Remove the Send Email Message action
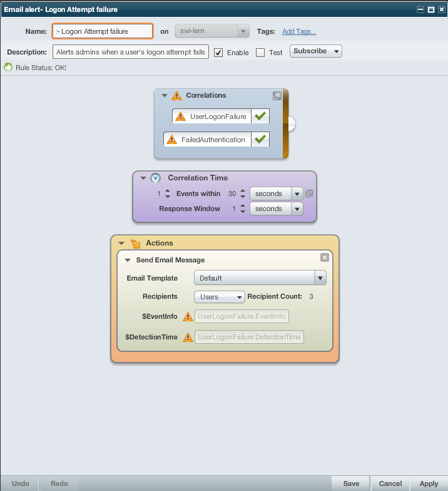The image size is (448, 491). click(325, 257)
